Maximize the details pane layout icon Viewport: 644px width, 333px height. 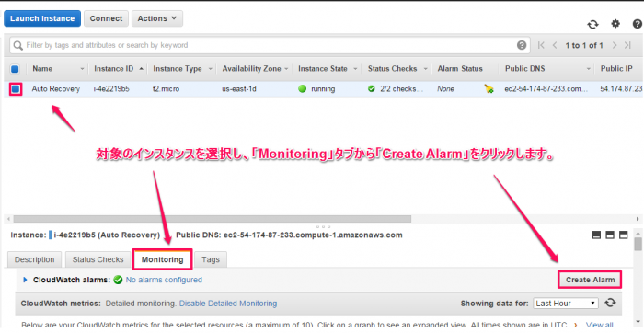(x=624, y=235)
